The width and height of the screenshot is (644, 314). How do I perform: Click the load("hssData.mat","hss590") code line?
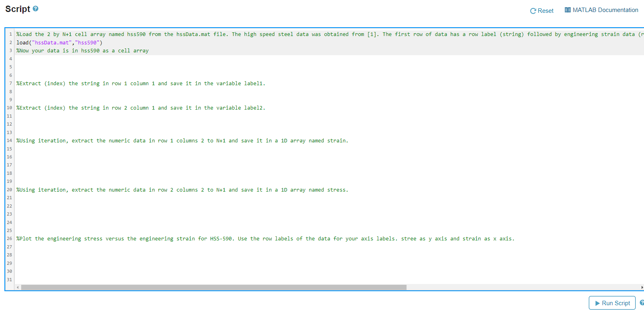(x=60, y=42)
